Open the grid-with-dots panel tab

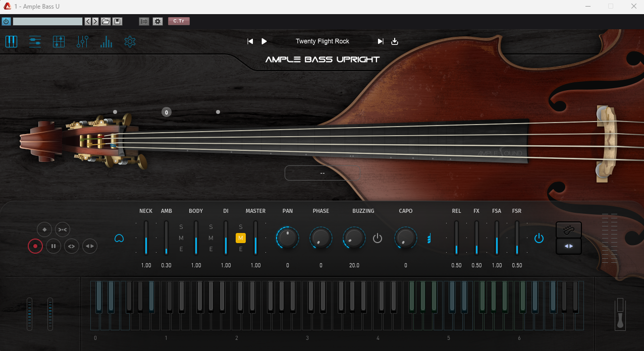click(x=59, y=41)
